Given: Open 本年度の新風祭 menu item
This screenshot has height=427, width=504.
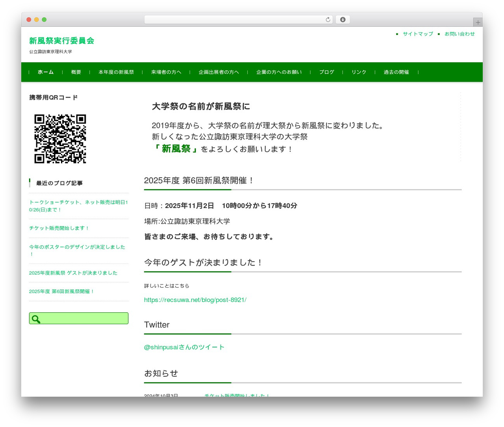Looking at the screenshot, I should pyautogui.click(x=116, y=72).
